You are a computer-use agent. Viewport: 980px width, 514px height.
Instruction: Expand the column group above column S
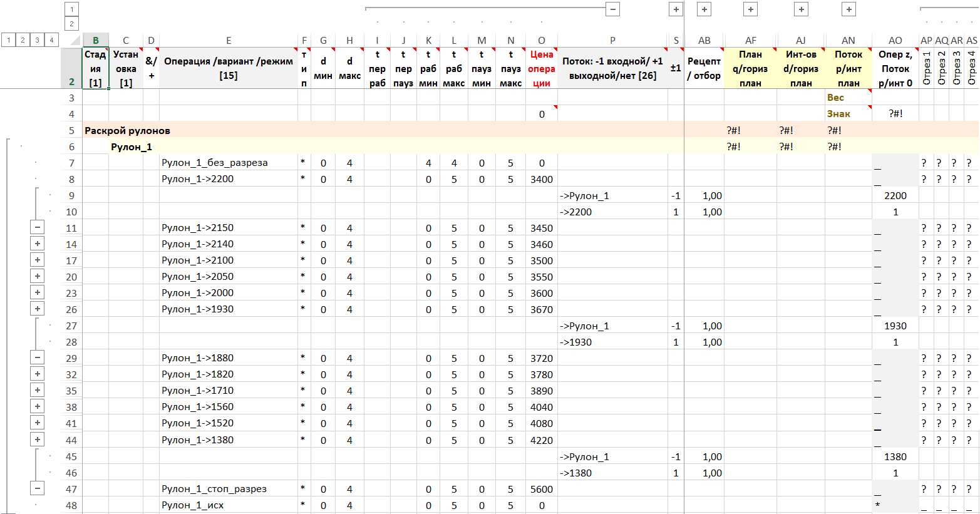pyautogui.click(x=676, y=9)
